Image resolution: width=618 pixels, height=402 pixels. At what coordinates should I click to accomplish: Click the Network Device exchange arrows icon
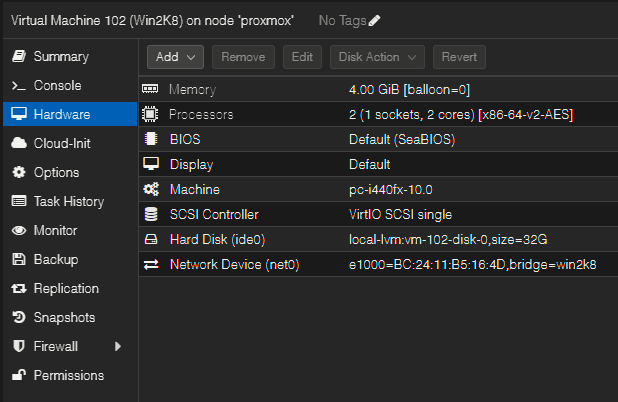click(151, 264)
